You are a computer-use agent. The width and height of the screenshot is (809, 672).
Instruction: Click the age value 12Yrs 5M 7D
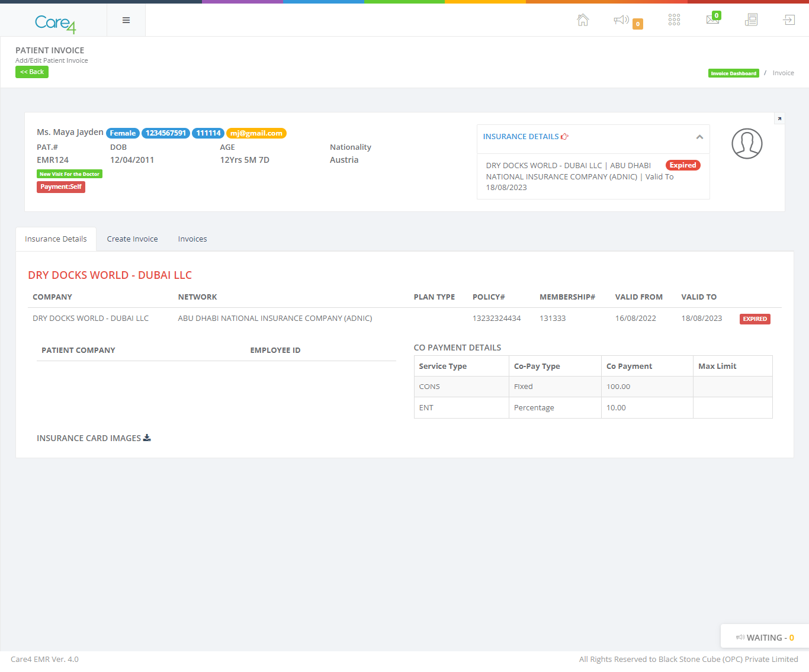(245, 160)
